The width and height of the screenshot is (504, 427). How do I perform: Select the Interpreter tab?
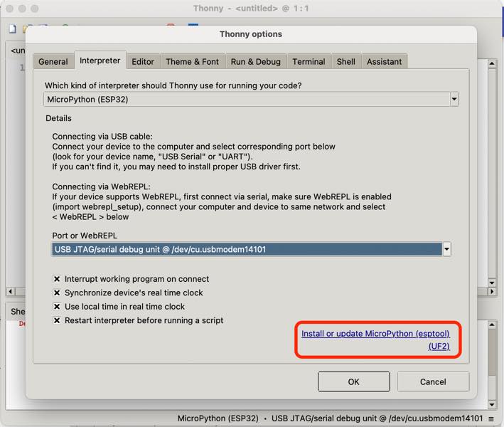pos(100,60)
